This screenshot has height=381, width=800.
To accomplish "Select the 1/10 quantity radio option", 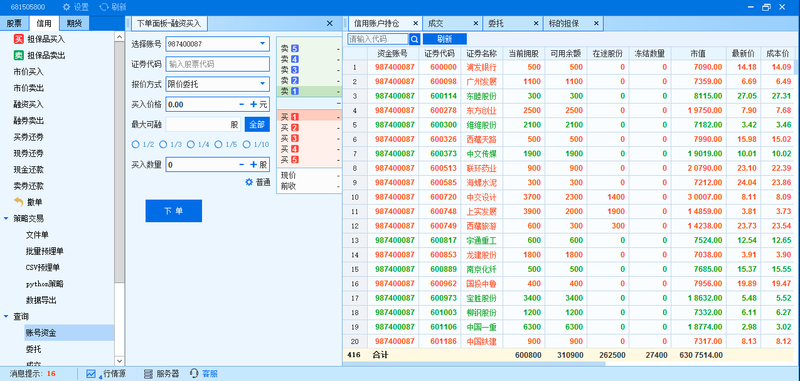I will [x=246, y=144].
